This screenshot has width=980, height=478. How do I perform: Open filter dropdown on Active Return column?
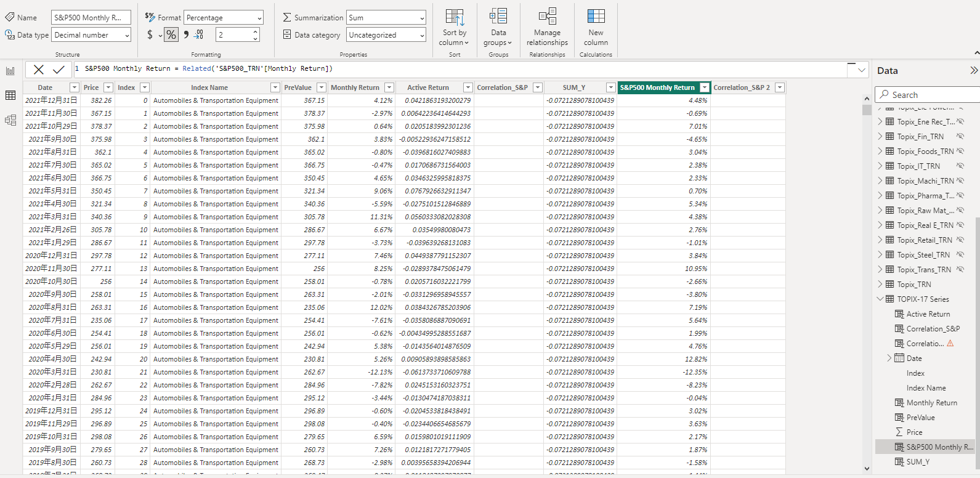pyautogui.click(x=468, y=87)
